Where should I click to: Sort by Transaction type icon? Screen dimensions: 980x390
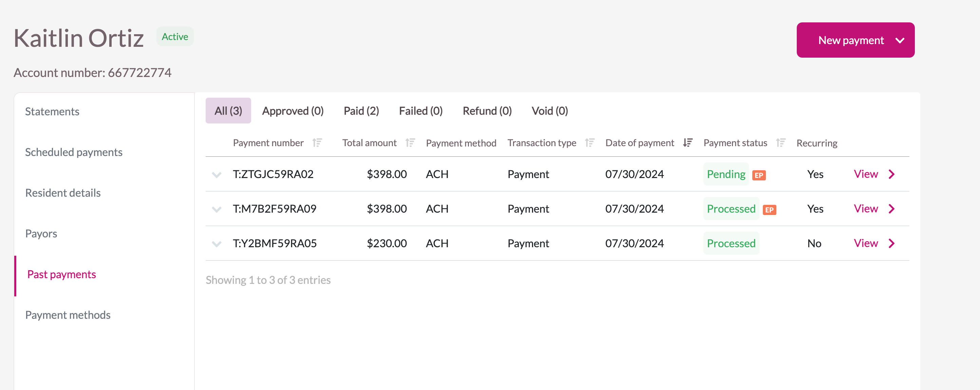tap(589, 142)
